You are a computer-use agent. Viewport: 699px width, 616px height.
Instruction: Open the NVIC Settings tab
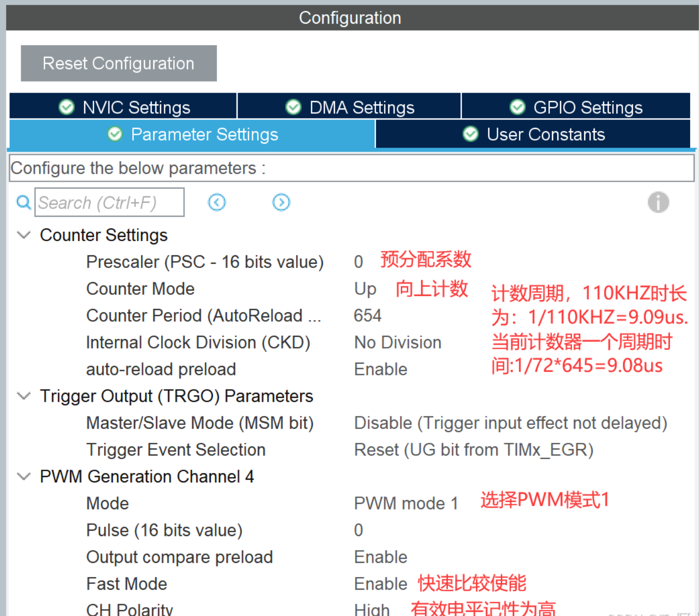point(123,106)
